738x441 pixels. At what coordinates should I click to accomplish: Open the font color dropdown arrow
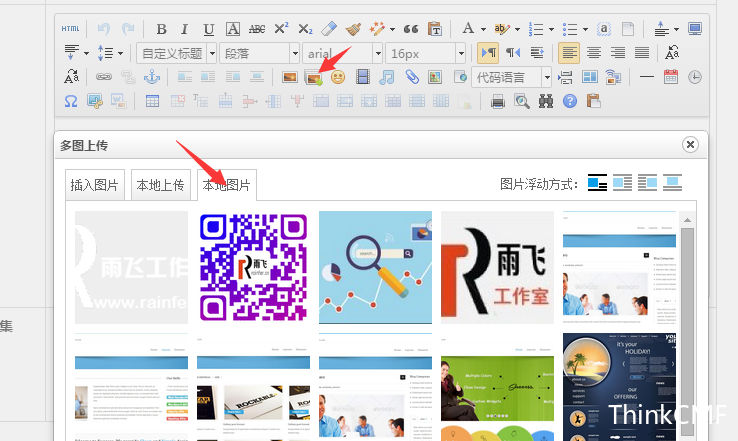[483, 29]
